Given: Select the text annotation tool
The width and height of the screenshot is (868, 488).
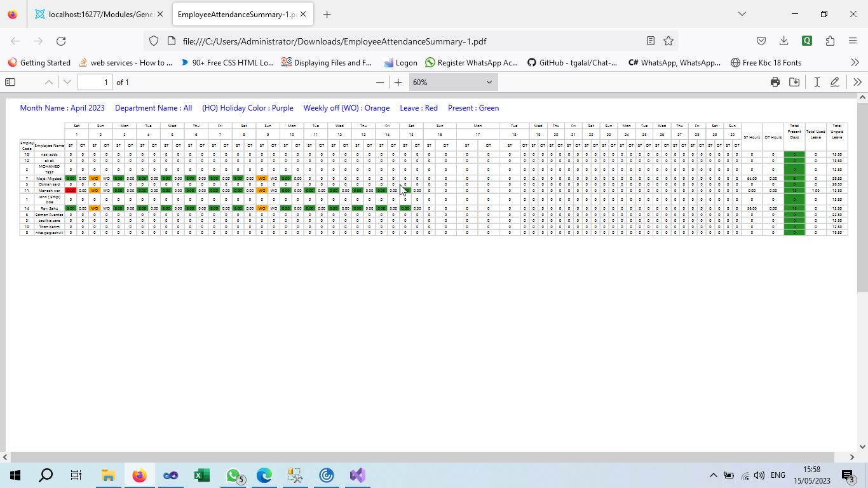Looking at the screenshot, I should (817, 82).
